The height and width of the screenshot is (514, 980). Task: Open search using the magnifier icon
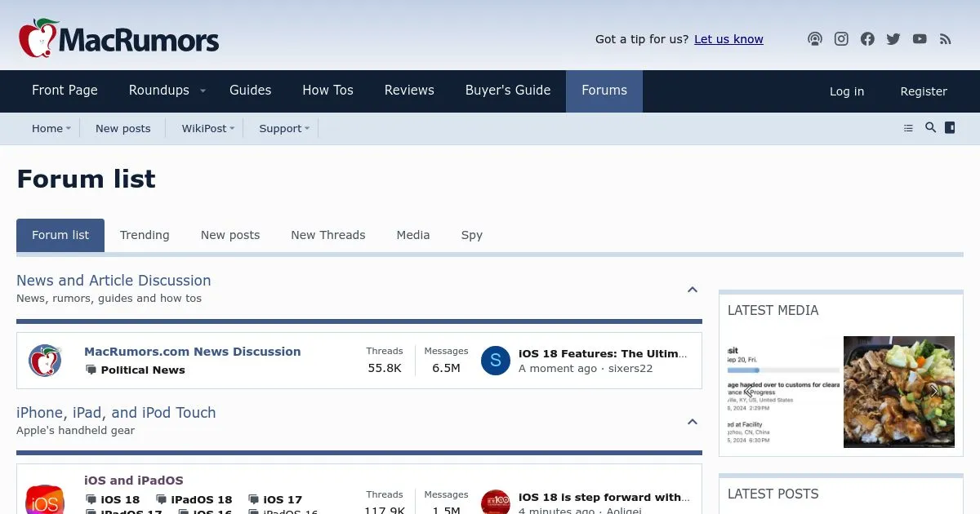[930, 128]
